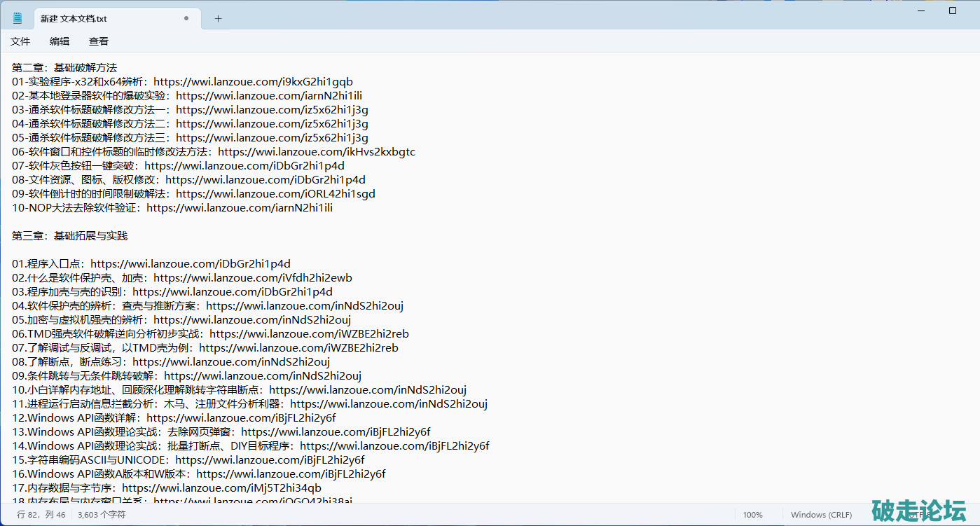Maximize the Notepad window

[953, 11]
